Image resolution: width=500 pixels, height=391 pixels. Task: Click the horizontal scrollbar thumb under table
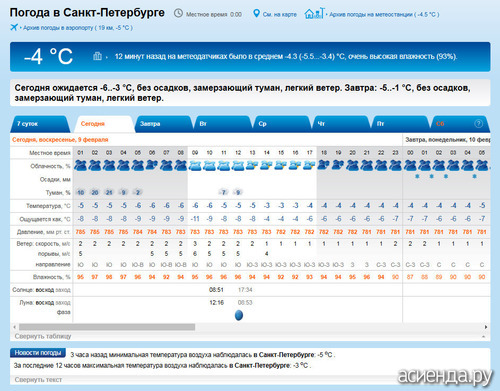click(107, 327)
